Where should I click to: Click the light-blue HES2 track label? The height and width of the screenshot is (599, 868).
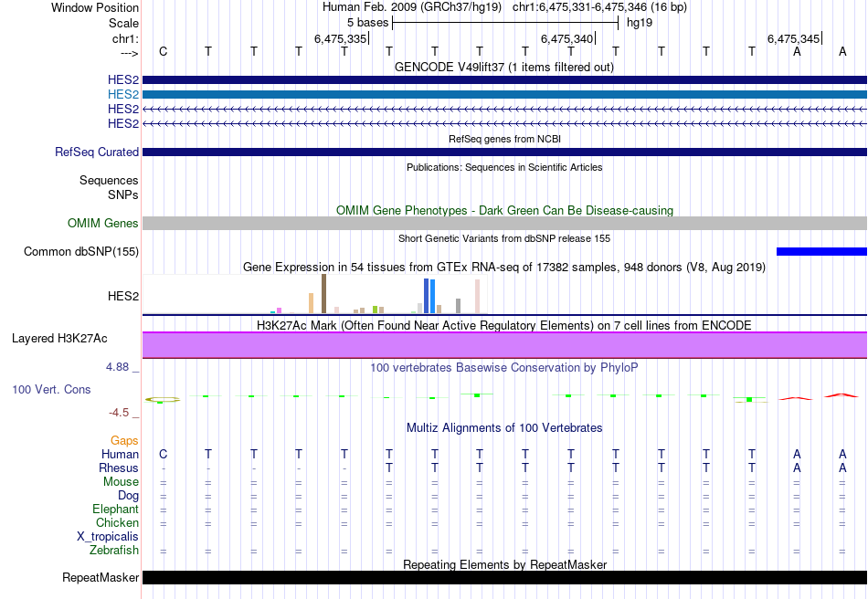(123, 95)
